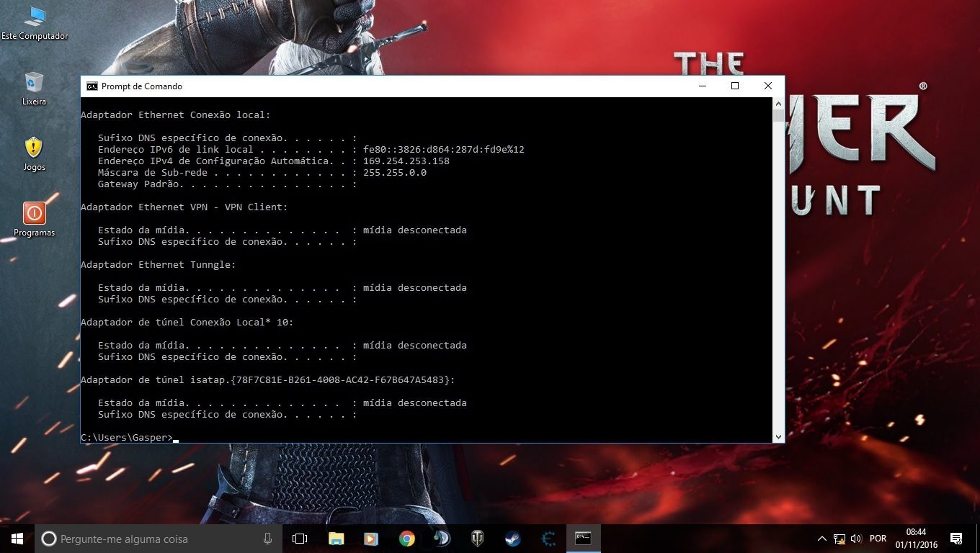Click the isatap tunnel adapter line

click(268, 380)
